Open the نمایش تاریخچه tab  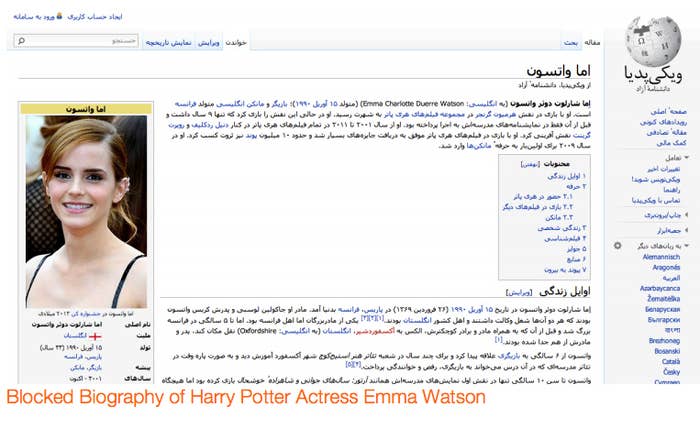click(168, 43)
